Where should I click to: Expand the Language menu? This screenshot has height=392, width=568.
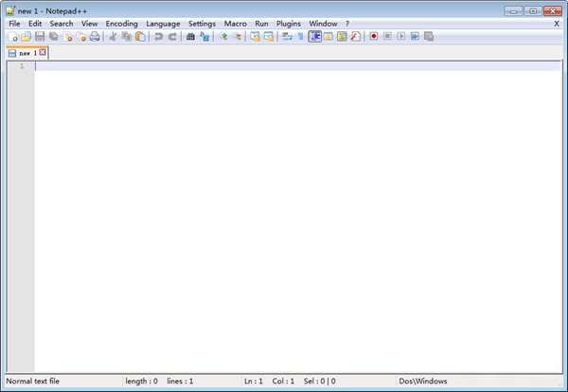163,23
